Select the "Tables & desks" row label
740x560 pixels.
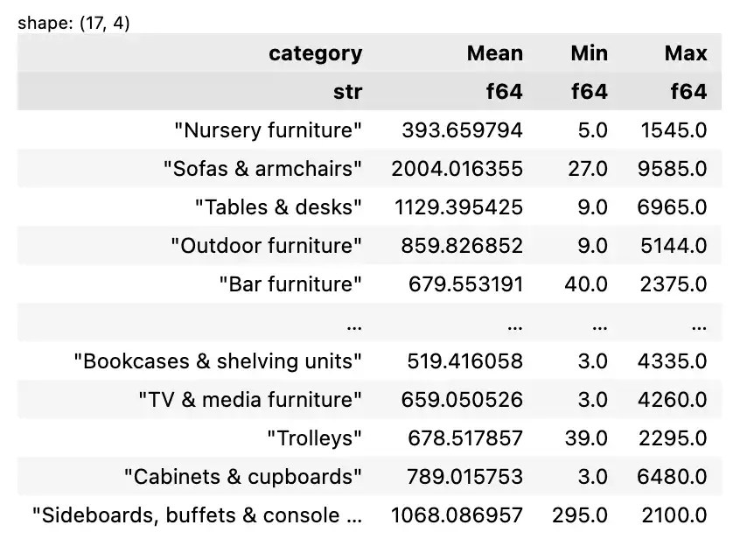click(278, 207)
